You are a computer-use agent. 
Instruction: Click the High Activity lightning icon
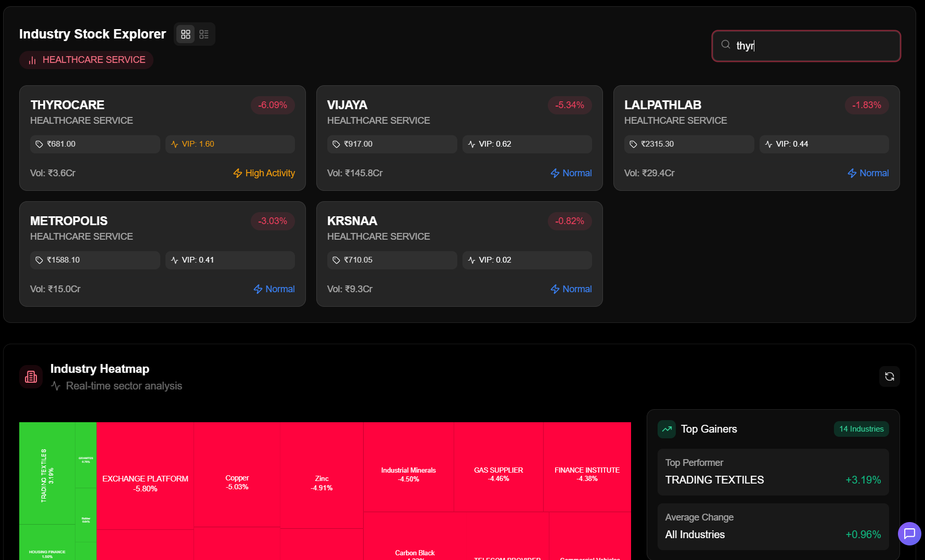(x=238, y=173)
